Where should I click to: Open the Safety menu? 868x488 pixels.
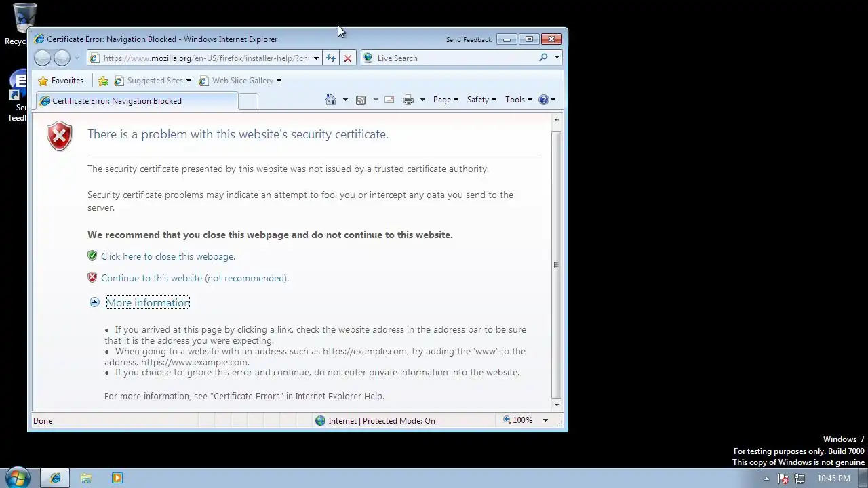481,100
